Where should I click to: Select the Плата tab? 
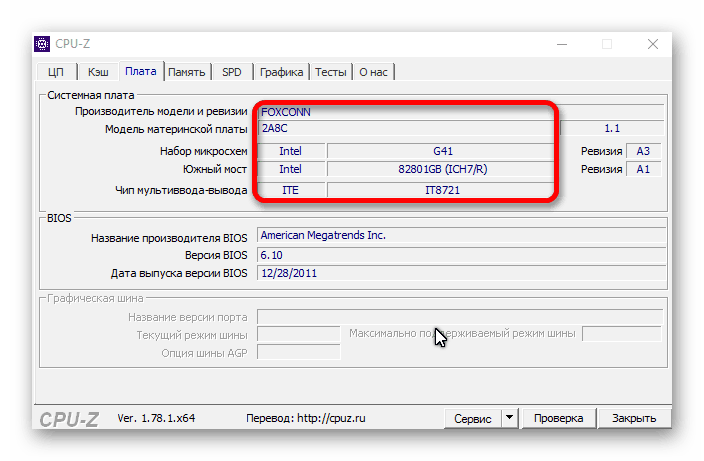tap(141, 71)
